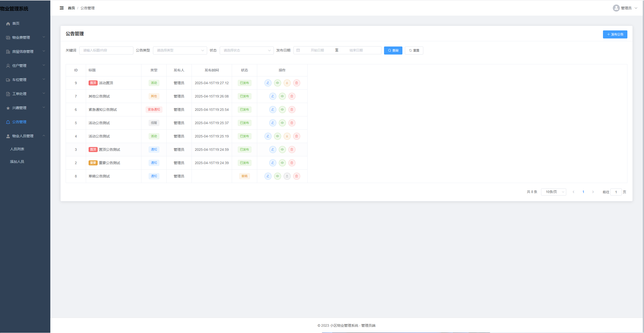Screen dimensions: 644x333
Task: Collapse sidebar with hamburger icon
Action: (62, 8)
